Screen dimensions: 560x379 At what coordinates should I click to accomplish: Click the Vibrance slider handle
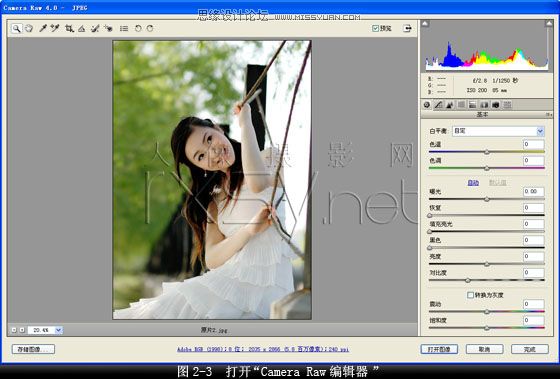pos(487,312)
